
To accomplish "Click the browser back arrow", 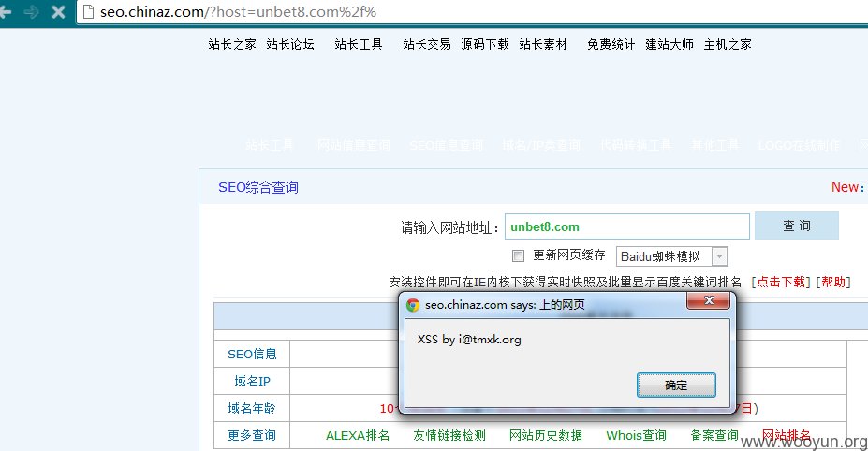I will click(x=5, y=11).
